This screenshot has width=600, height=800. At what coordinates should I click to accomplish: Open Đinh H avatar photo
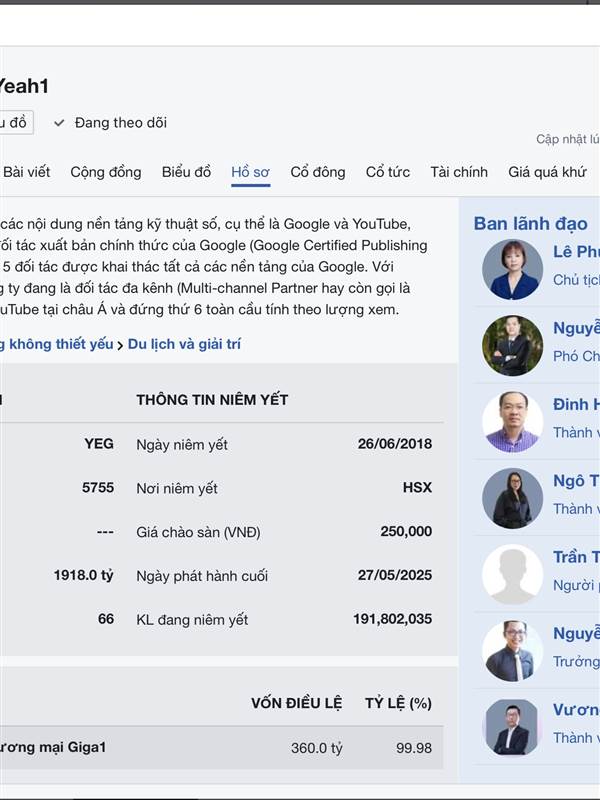tap(512, 422)
